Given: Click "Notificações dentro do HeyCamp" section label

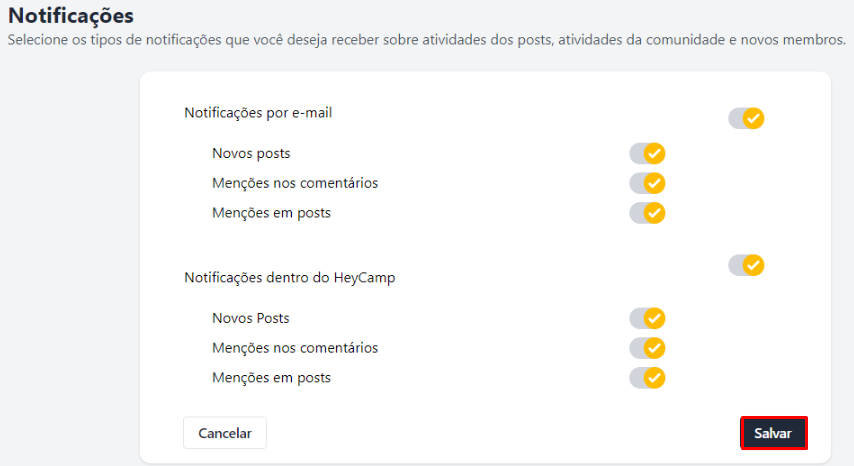Looking at the screenshot, I should coord(290,278).
